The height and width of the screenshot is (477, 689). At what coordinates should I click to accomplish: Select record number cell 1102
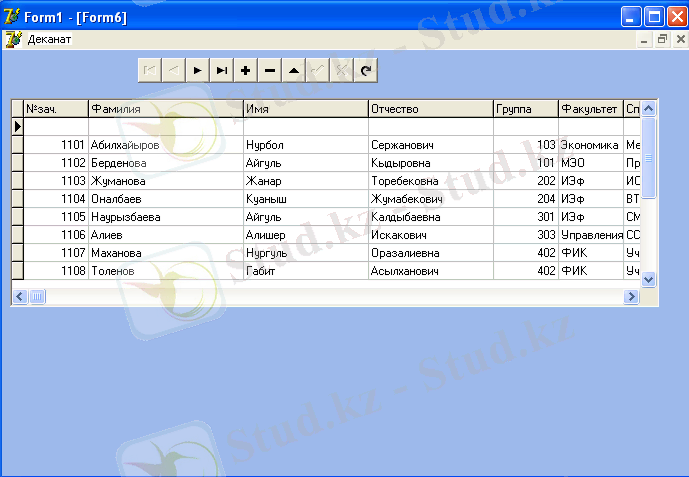point(56,163)
